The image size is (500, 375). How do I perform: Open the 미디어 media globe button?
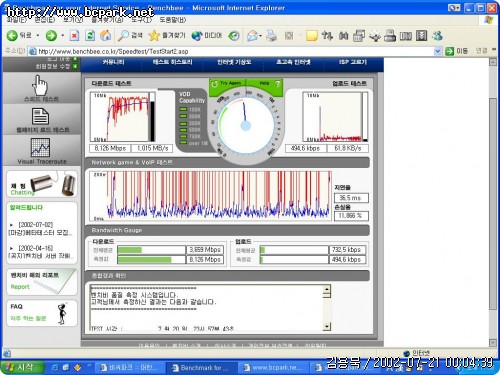coord(207,35)
